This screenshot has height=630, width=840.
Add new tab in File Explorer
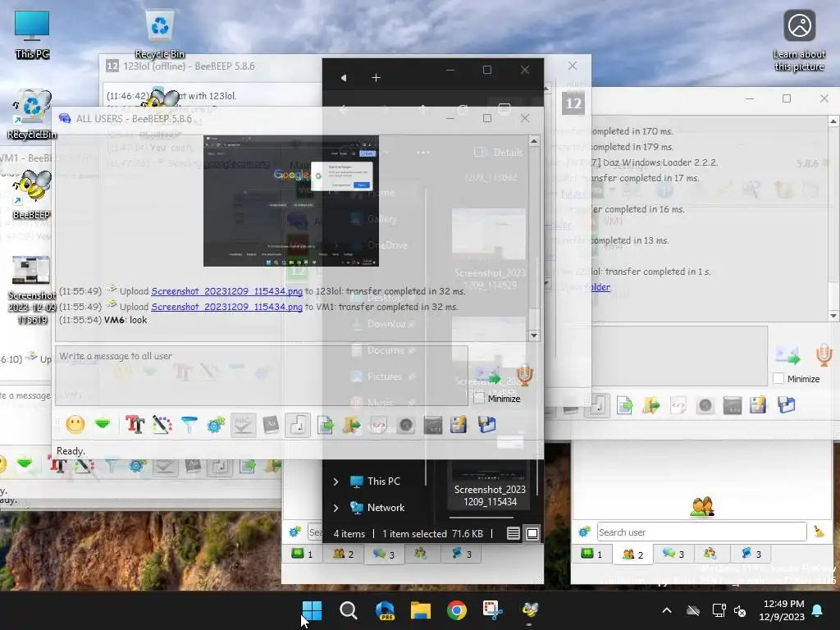point(376,78)
